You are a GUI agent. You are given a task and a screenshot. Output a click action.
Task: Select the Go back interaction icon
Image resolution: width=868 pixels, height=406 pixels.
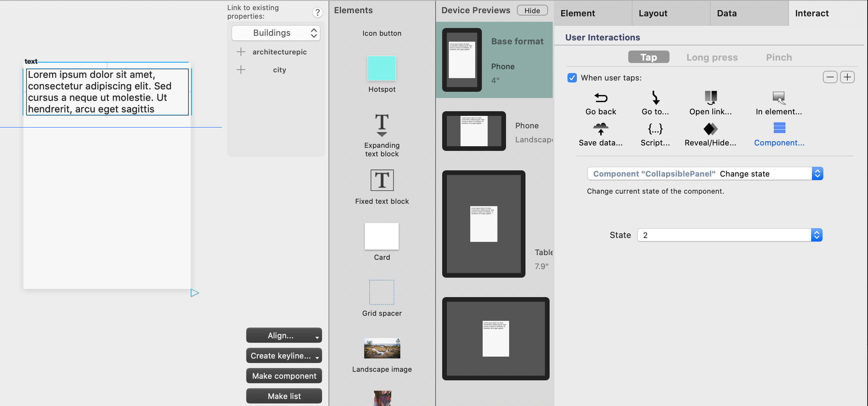coord(601,98)
